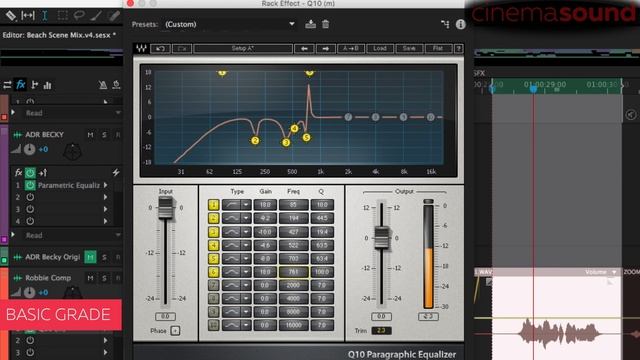The height and width of the screenshot is (360, 640).
Task: Open the Presets (Custom) dropdown
Action: coord(229,24)
